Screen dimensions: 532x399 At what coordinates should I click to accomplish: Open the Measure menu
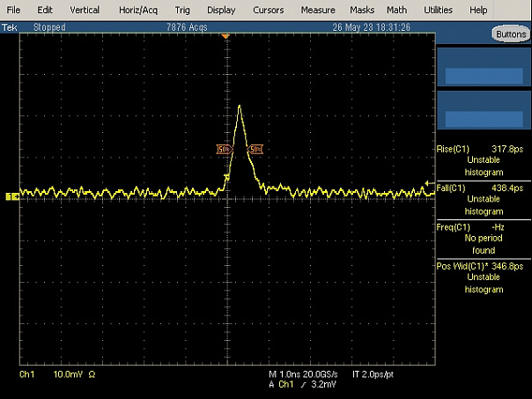coord(318,11)
